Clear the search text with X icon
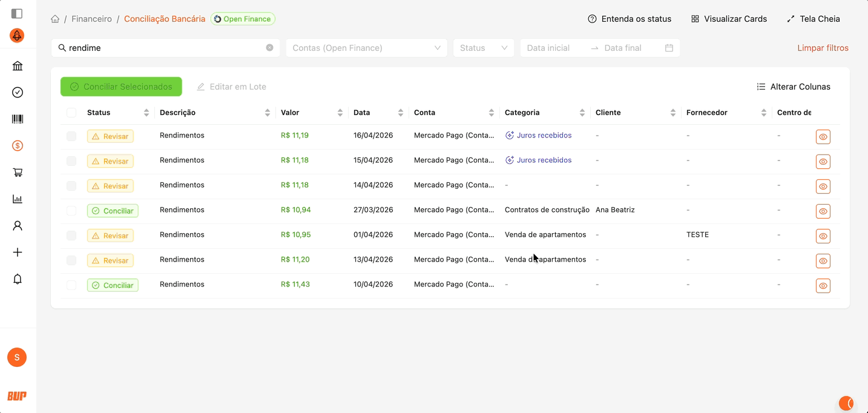 pyautogui.click(x=269, y=48)
